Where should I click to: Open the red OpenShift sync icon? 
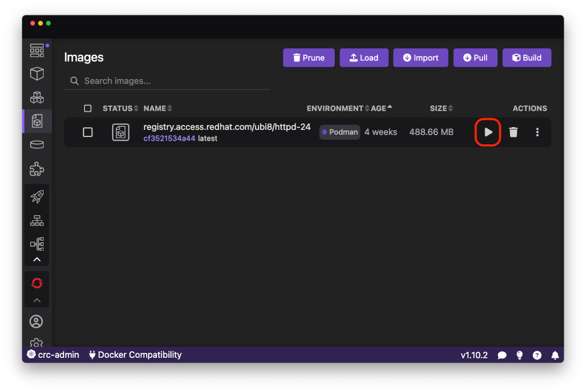click(x=37, y=283)
